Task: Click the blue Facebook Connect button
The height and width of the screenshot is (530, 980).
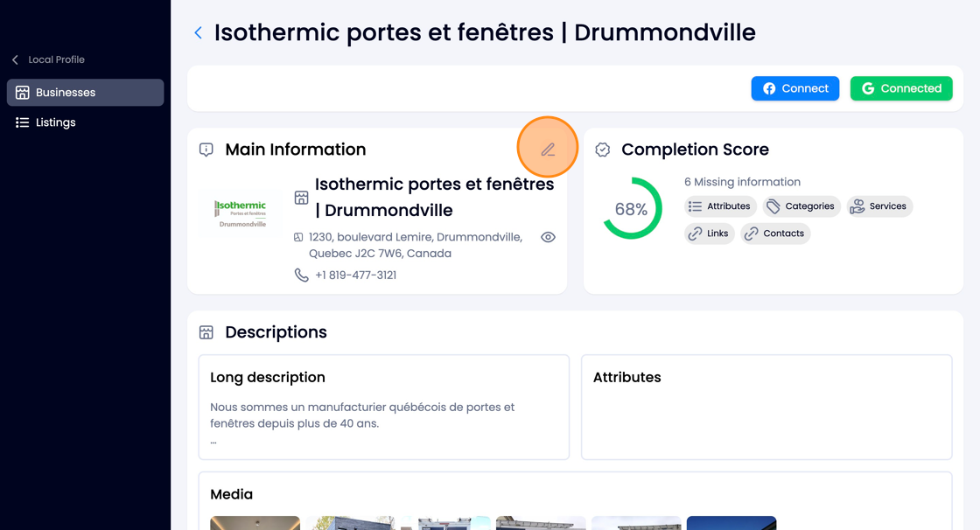Action: pos(795,88)
